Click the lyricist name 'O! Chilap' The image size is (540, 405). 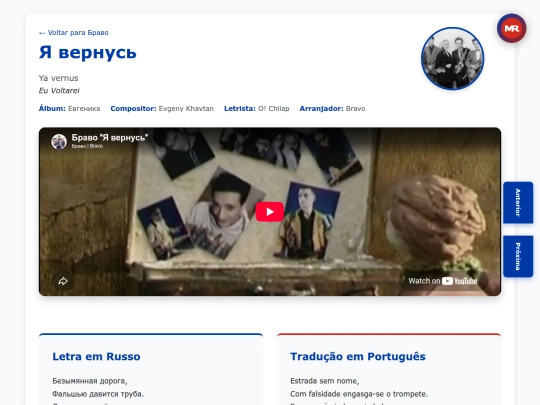click(x=273, y=109)
